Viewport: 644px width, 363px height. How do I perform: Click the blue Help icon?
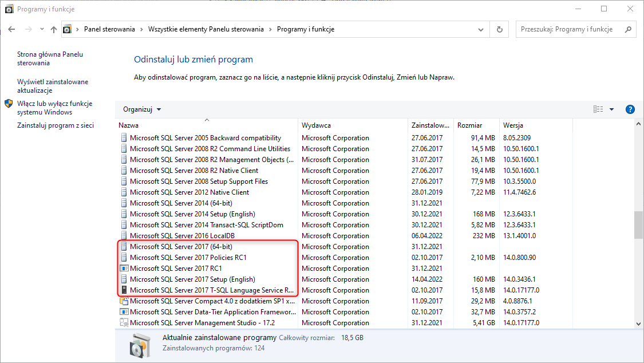[x=630, y=109]
